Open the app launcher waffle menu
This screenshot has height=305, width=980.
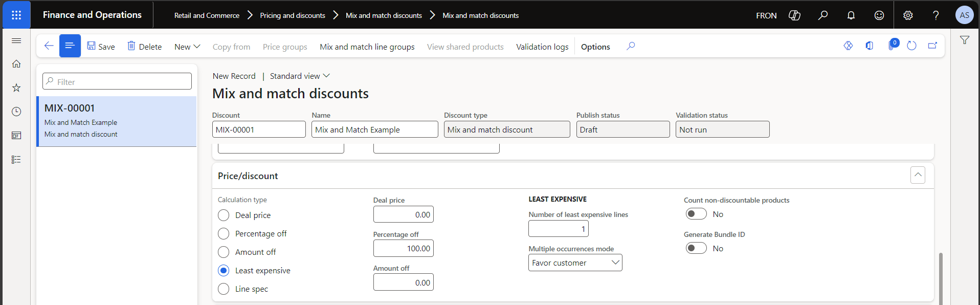[16, 15]
